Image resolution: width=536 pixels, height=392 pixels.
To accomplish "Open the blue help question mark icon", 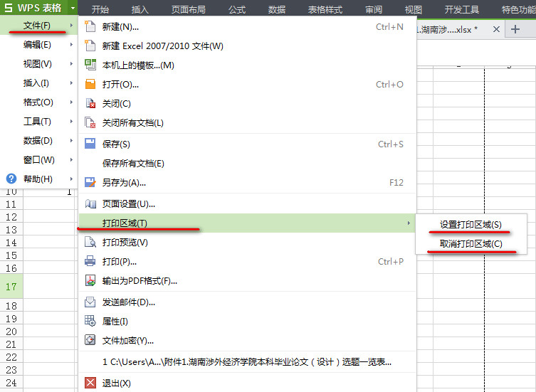I will tap(11, 179).
